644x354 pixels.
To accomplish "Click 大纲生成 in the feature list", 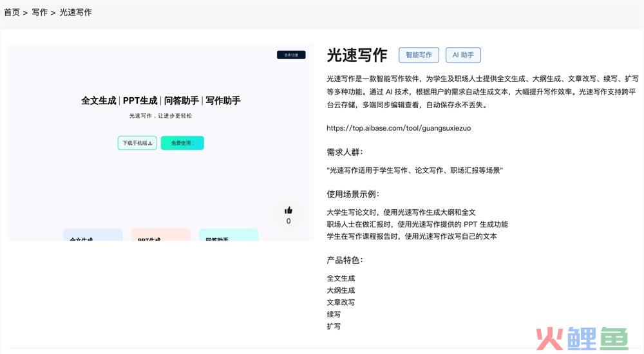I will click(x=341, y=290).
